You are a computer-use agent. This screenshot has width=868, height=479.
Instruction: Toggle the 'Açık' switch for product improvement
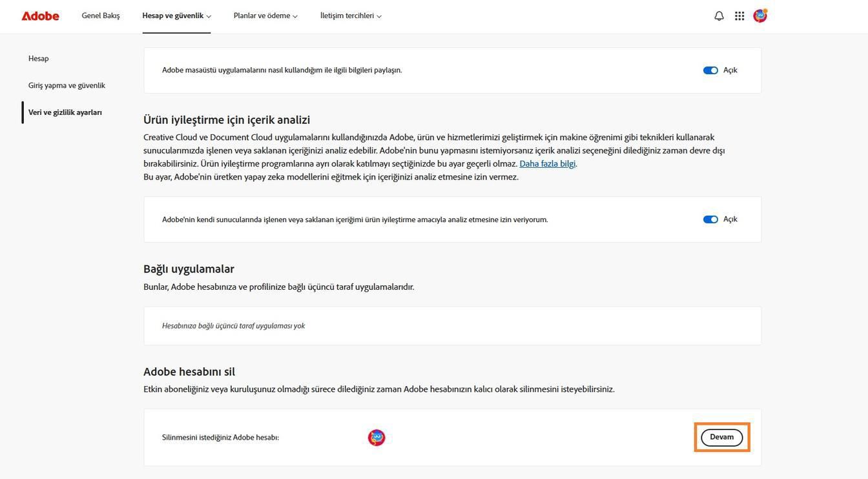(711, 218)
